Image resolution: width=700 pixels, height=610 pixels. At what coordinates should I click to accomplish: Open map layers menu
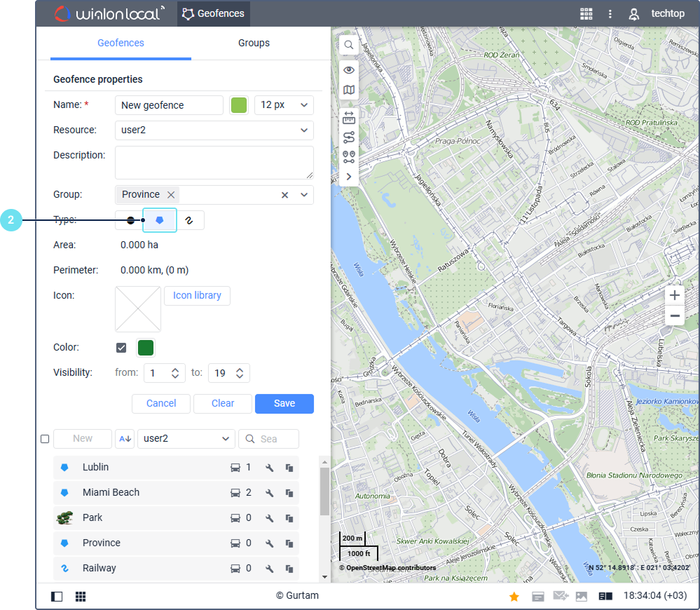pyautogui.click(x=349, y=90)
